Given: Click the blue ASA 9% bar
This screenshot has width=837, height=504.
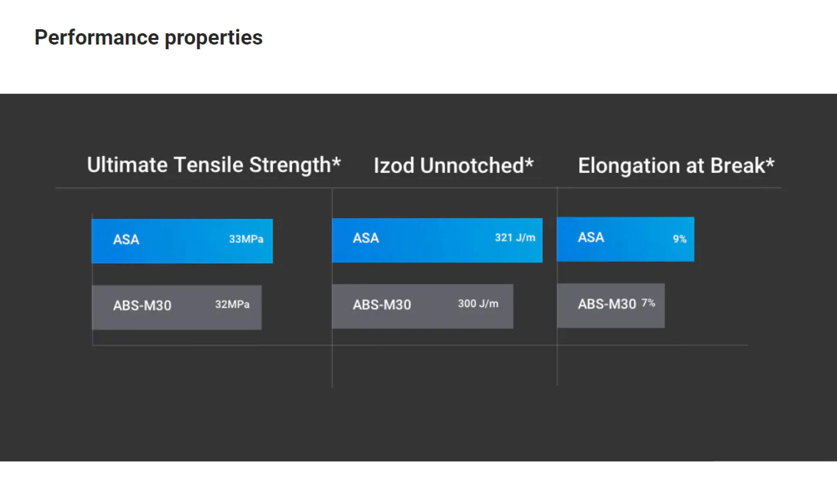Looking at the screenshot, I should [x=625, y=239].
